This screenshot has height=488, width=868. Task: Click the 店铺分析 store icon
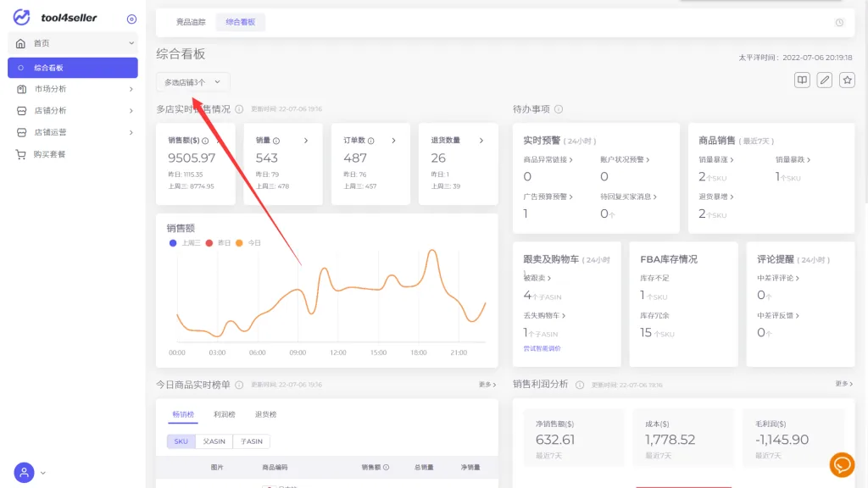[21, 111]
